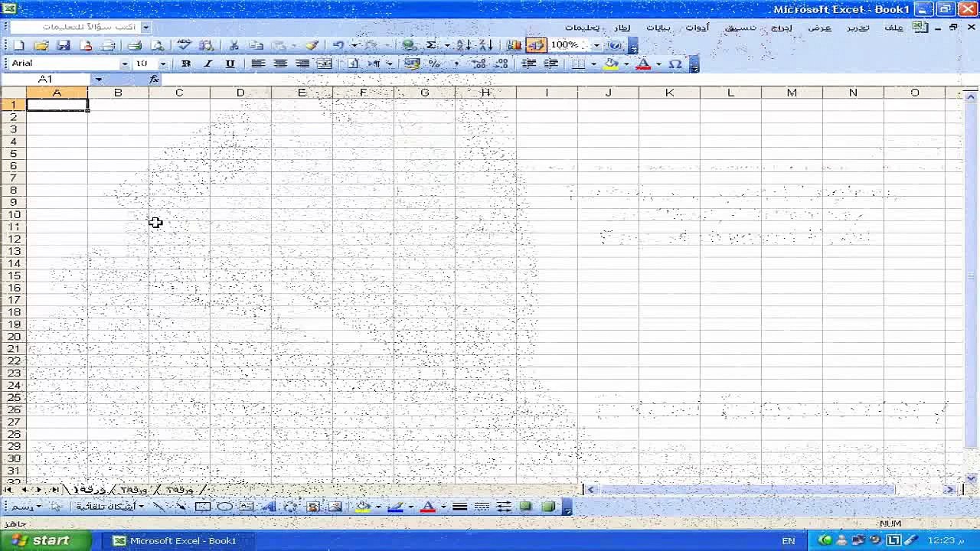Expand the AutoSum dropdown arrow
This screenshot has height=551, width=980.
coord(447,46)
